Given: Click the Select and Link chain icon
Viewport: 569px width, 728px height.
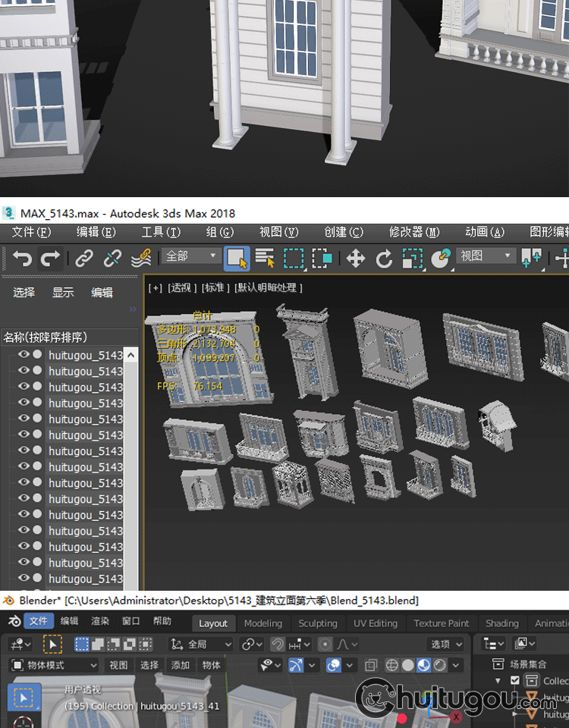Looking at the screenshot, I should pyautogui.click(x=84, y=259).
